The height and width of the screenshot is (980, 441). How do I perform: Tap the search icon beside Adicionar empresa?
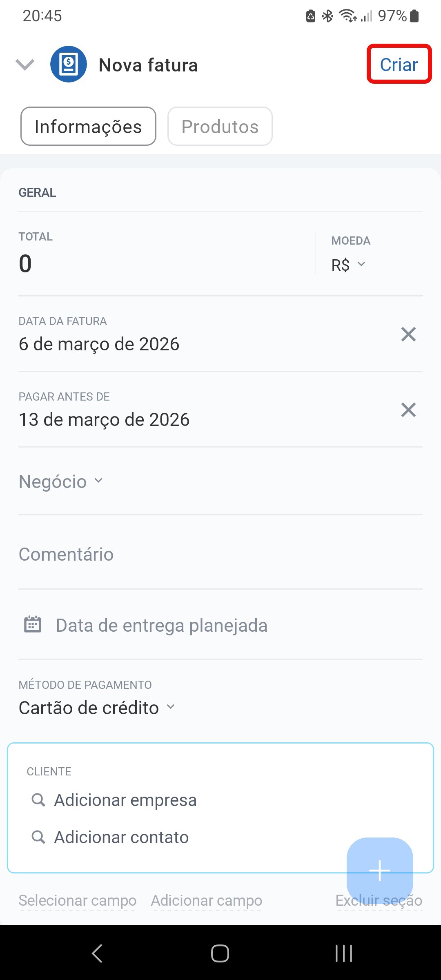point(38,800)
